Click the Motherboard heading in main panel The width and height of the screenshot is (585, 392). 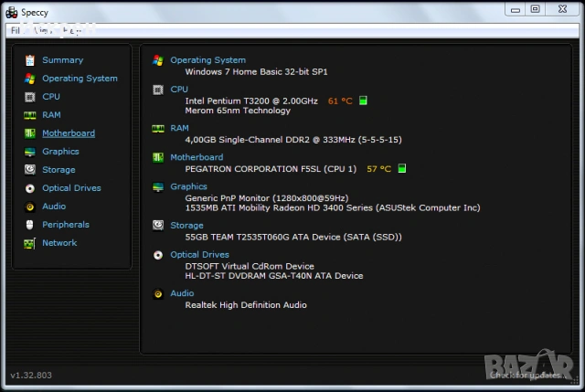[x=197, y=157]
